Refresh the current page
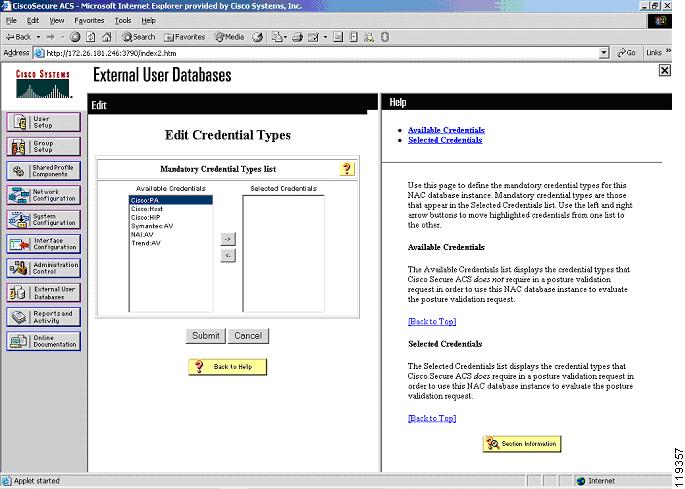685x489 pixels. [x=91, y=37]
